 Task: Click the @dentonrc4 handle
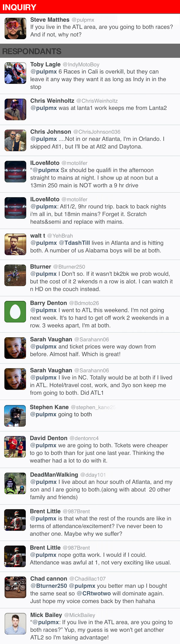[84, 438]
